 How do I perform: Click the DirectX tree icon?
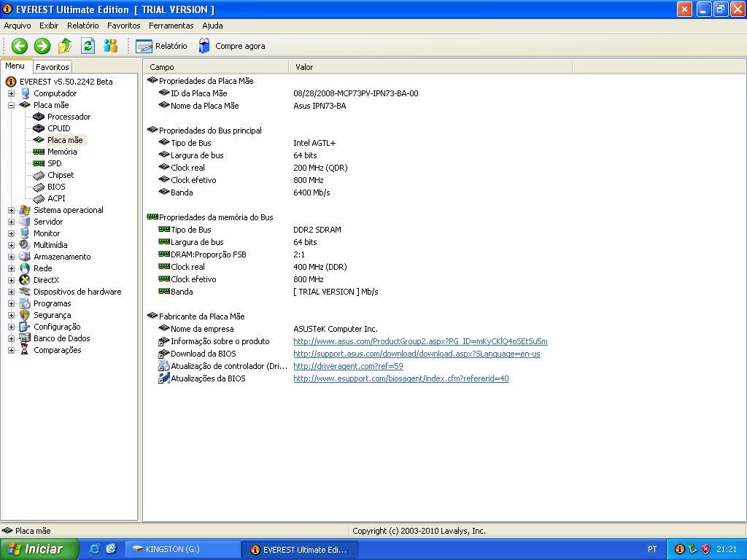(x=25, y=280)
